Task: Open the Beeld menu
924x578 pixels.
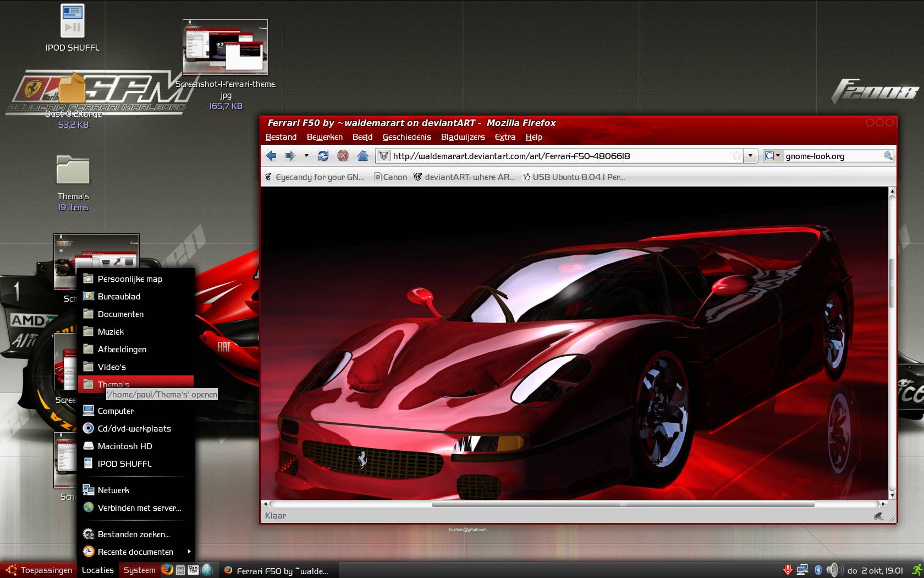Action: point(362,137)
